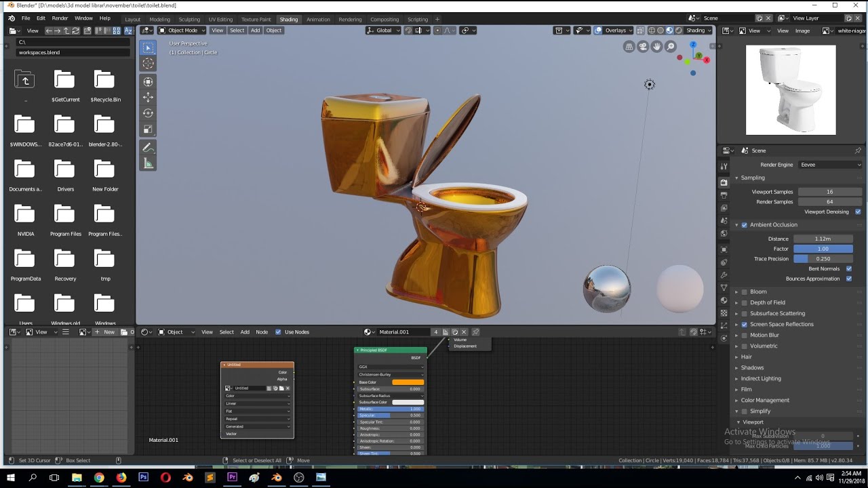Collapse the Sampling section
Screen dimensions: 868x488
pos(752,178)
